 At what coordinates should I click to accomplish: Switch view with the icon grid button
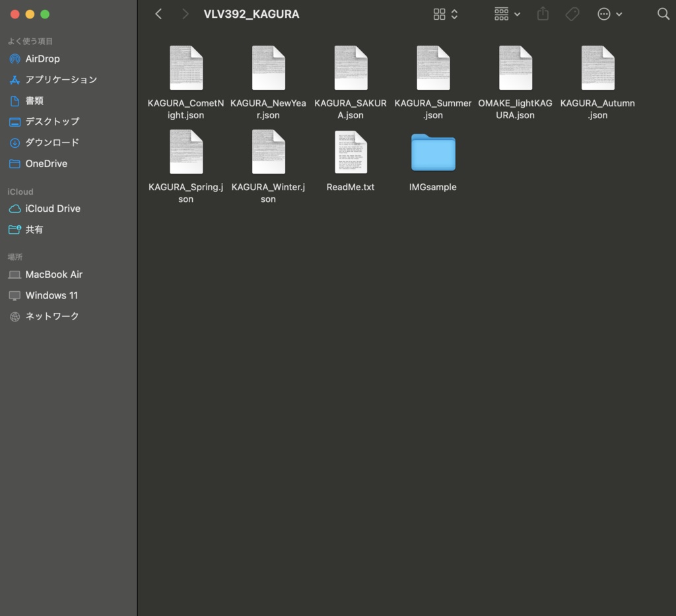coord(439,15)
